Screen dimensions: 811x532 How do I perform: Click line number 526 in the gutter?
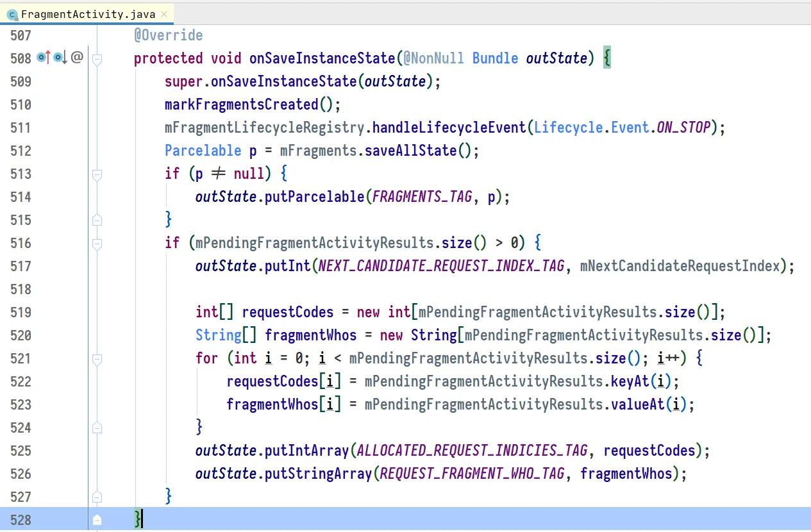(21, 474)
